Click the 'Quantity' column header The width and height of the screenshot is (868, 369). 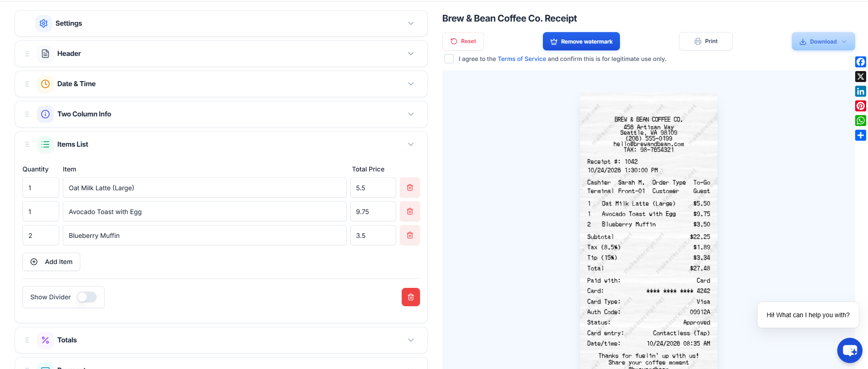coord(35,169)
